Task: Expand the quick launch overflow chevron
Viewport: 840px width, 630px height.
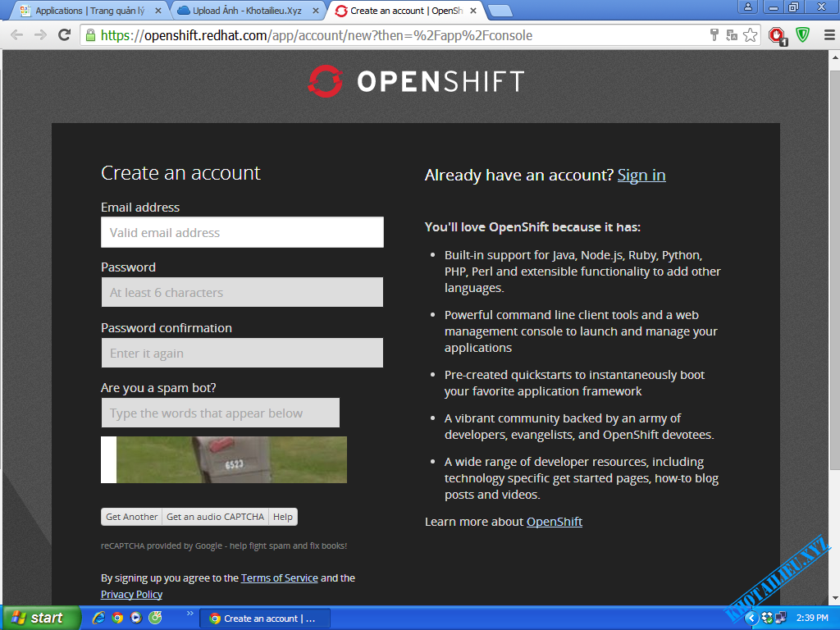Action: tap(190, 614)
